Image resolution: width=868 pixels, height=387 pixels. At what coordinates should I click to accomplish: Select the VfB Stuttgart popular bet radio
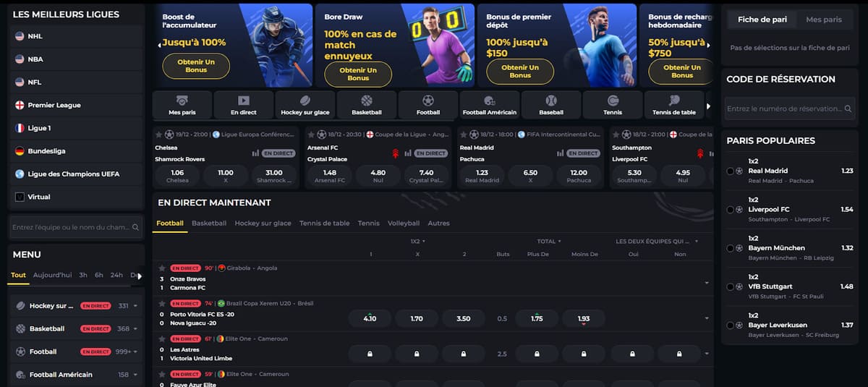[x=730, y=286]
